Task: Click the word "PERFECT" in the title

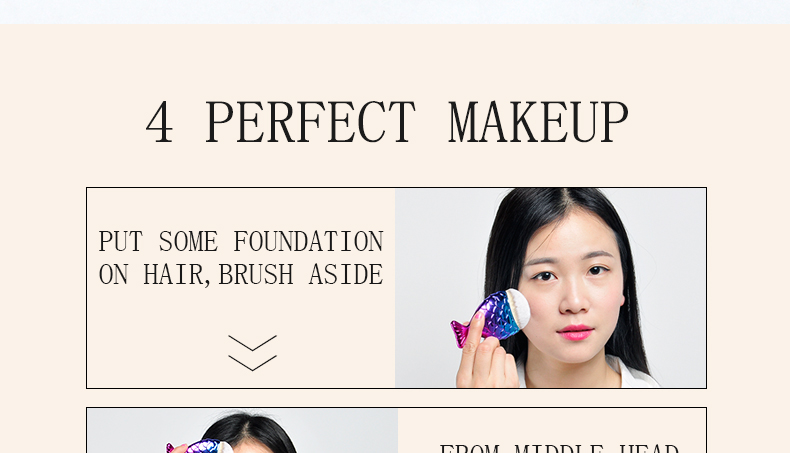Action: point(310,122)
